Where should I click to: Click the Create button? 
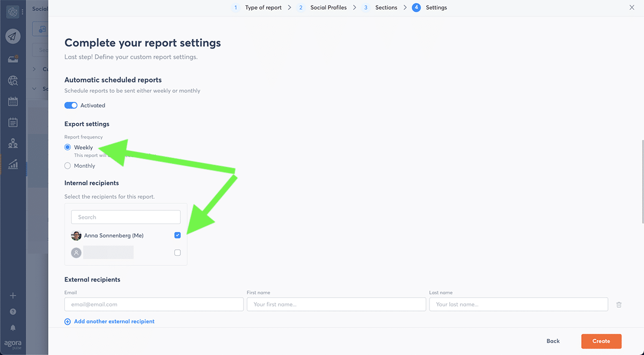pyautogui.click(x=601, y=341)
